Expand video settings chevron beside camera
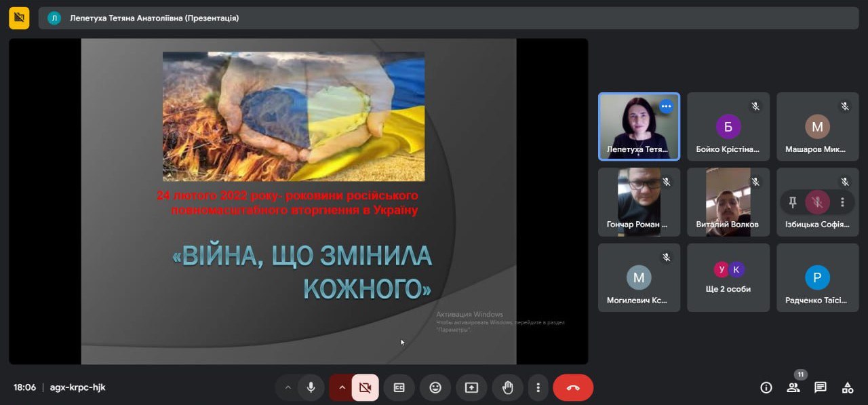The image size is (868, 405). point(342,387)
